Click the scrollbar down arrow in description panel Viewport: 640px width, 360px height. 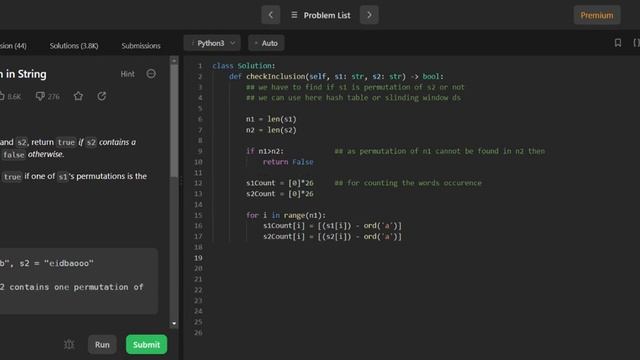point(174,323)
